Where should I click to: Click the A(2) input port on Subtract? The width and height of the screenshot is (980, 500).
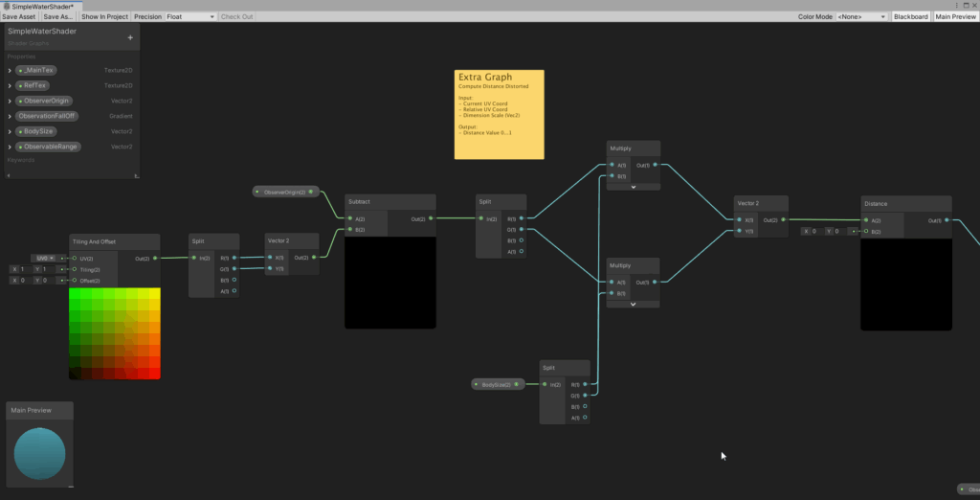350,219
